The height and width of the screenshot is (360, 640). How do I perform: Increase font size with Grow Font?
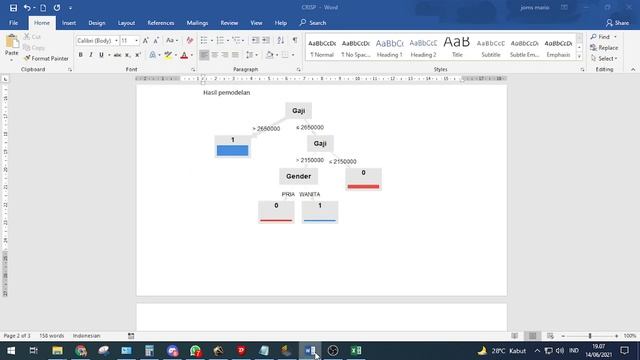pos(145,40)
